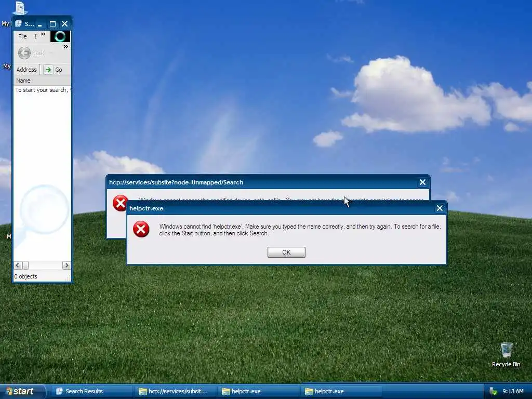Click the throbber logo in Search Results
This screenshot has width=532, height=399.
(60, 36)
